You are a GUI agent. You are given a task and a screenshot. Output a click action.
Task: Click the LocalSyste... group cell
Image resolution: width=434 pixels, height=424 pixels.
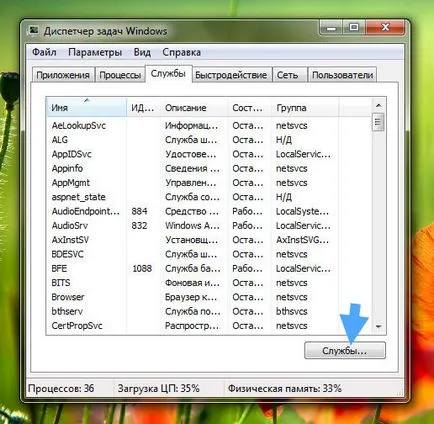302,212
